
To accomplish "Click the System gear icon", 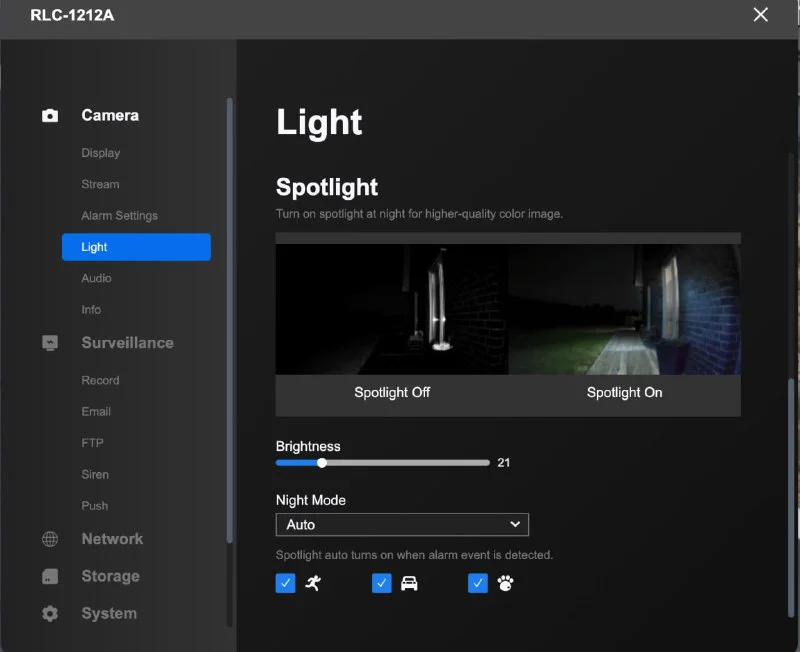I will tap(49, 613).
